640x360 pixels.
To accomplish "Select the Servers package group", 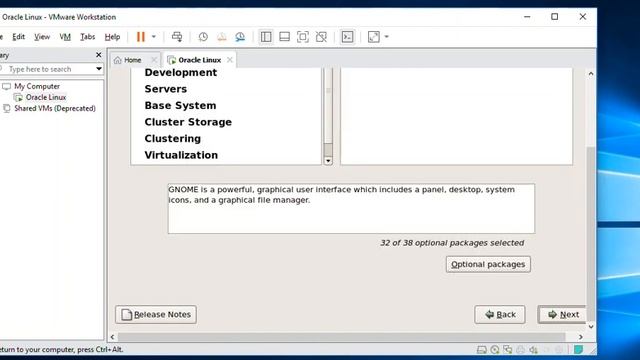I will click(x=165, y=89).
